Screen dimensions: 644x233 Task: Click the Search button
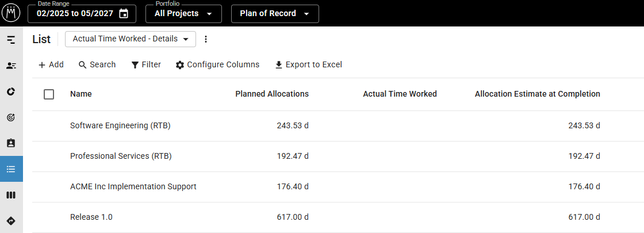pos(97,64)
